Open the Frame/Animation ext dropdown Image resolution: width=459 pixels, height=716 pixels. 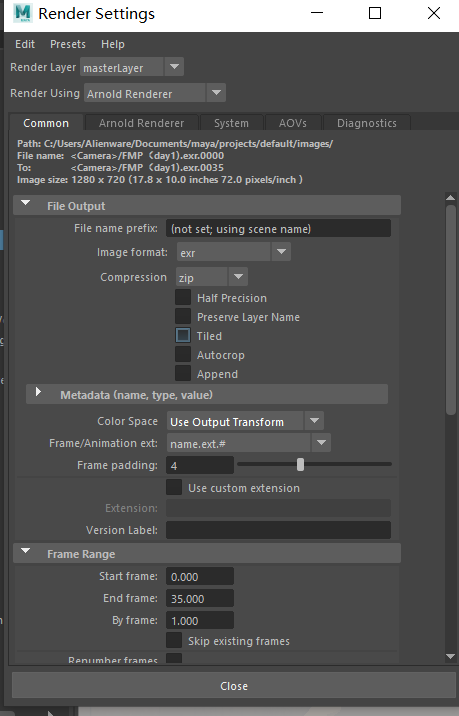pyautogui.click(x=249, y=443)
